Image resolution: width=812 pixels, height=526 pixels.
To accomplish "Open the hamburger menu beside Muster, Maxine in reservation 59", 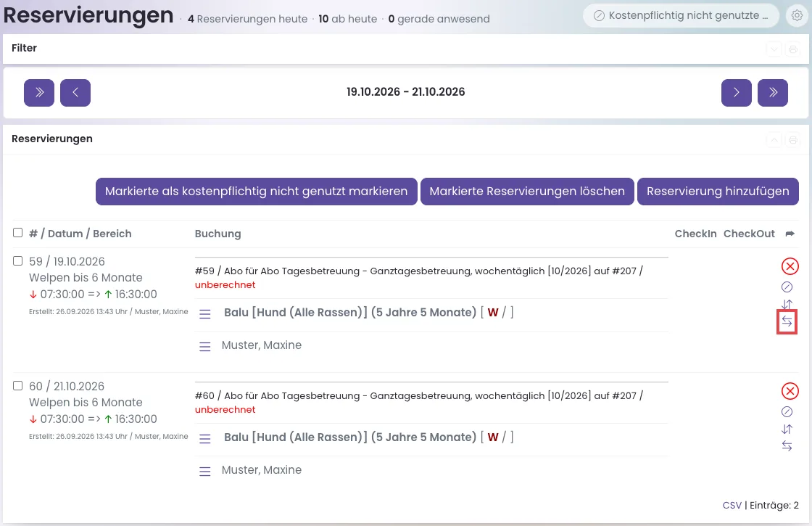I will pyautogui.click(x=205, y=347).
